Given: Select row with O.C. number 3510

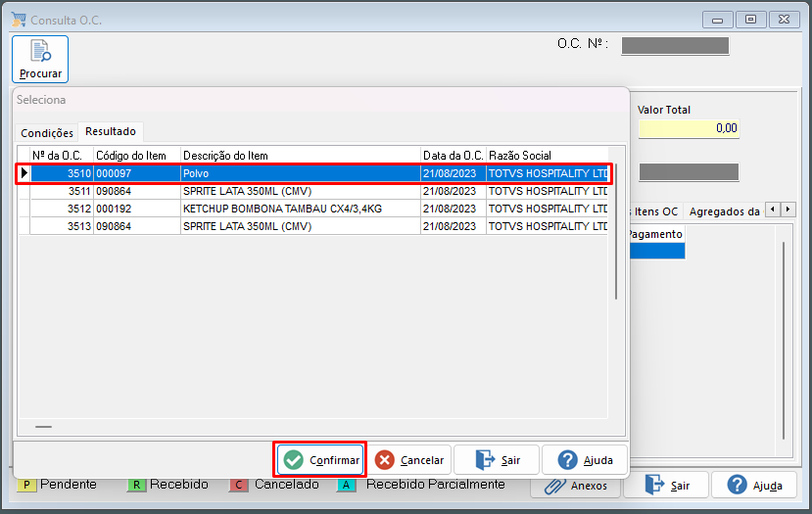Looking at the screenshot, I should click(313, 173).
